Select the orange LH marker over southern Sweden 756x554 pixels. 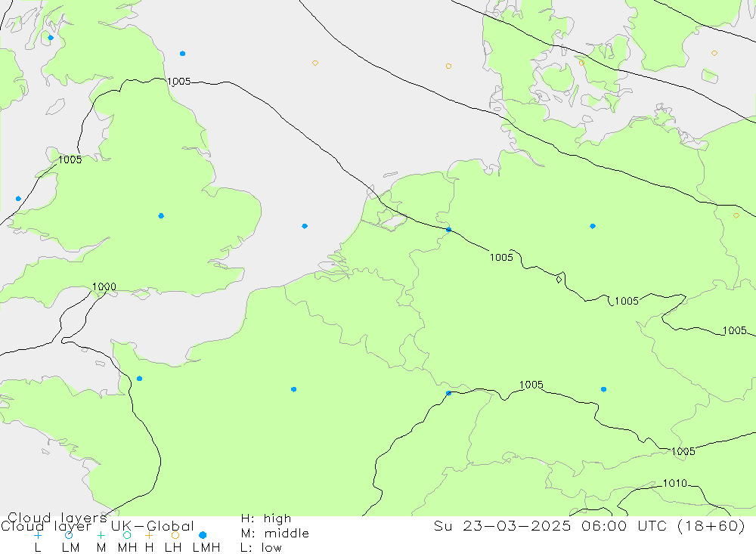[714, 53]
